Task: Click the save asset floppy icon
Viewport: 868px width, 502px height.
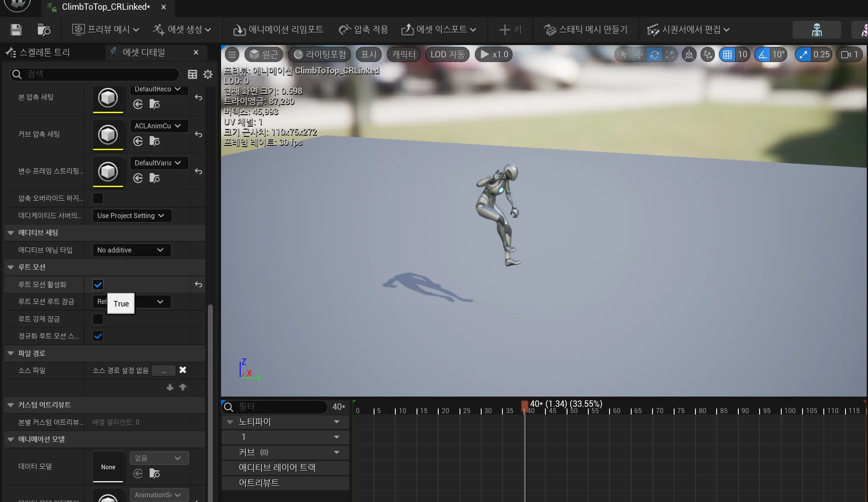Action: click(x=16, y=29)
